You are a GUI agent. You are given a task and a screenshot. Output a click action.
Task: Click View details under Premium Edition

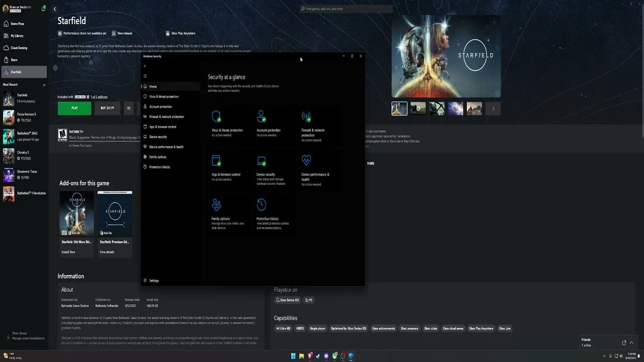tap(107, 252)
